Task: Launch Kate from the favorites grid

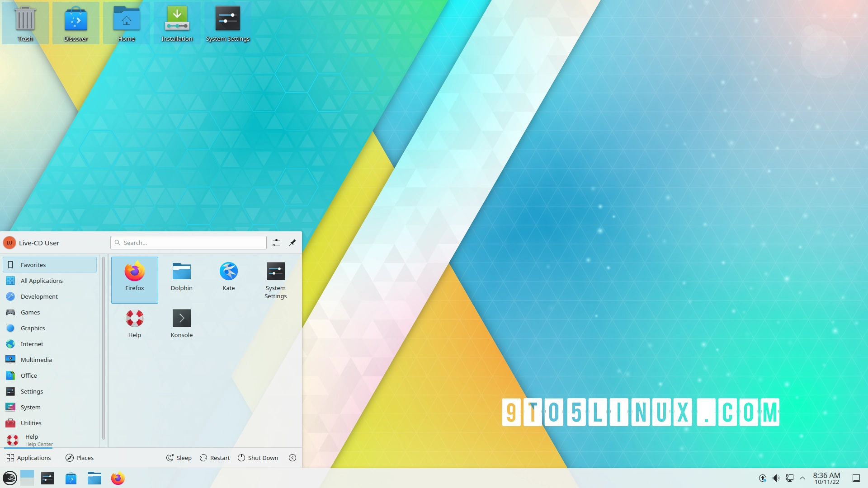Action: tap(228, 276)
